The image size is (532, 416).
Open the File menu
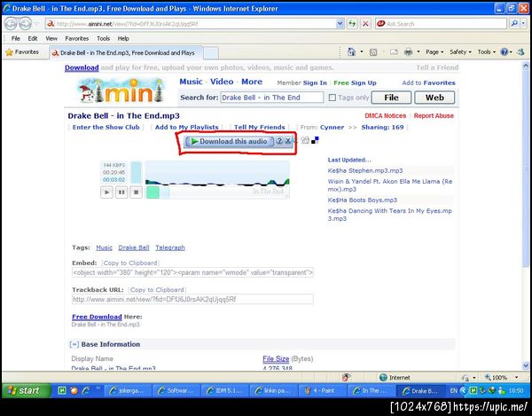pos(16,38)
